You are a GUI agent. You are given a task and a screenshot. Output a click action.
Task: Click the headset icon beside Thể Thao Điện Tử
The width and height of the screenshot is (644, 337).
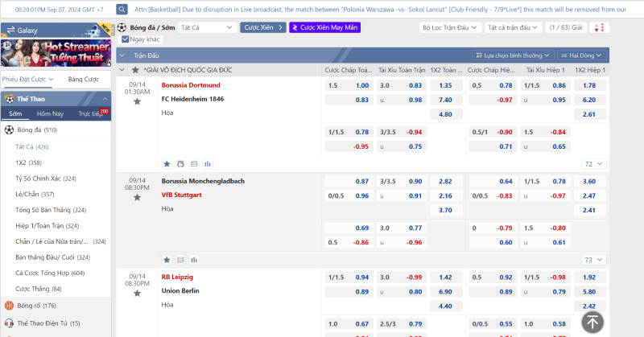pos(9,323)
